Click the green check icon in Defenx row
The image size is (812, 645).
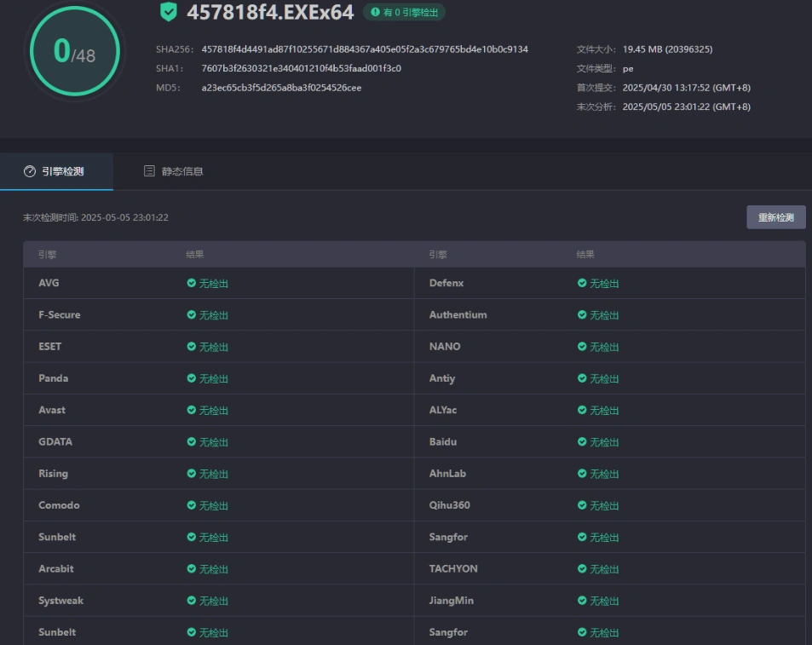pyautogui.click(x=582, y=283)
